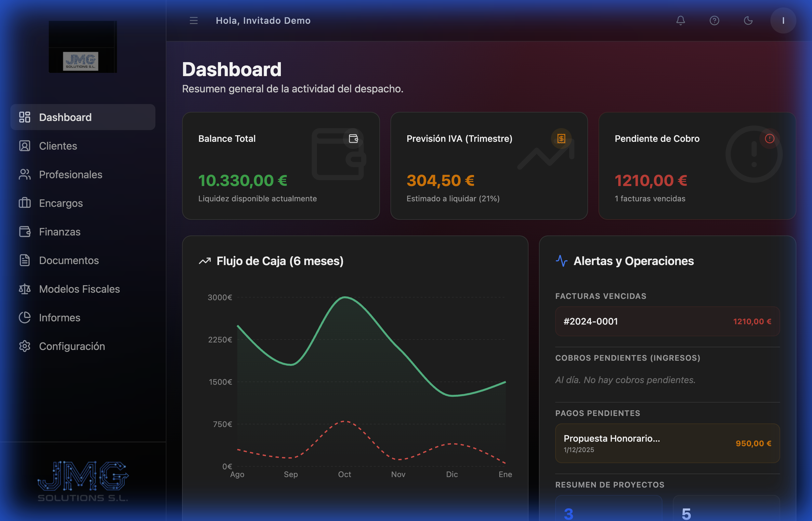
Task: Click the Documentos file icon
Action: 25,260
